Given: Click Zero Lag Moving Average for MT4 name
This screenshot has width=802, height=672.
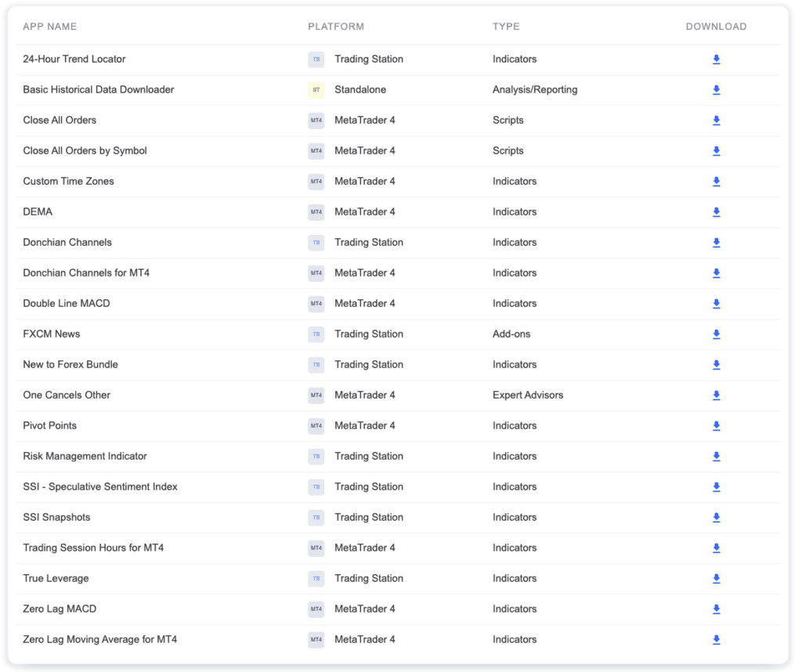Looking at the screenshot, I should [100, 639].
